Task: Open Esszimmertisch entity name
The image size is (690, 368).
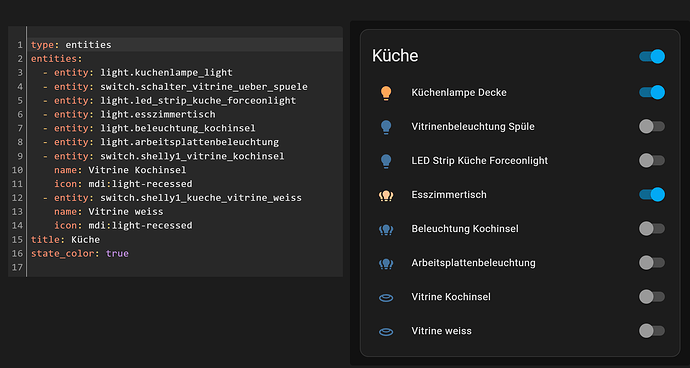Action: (x=449, y=195)
